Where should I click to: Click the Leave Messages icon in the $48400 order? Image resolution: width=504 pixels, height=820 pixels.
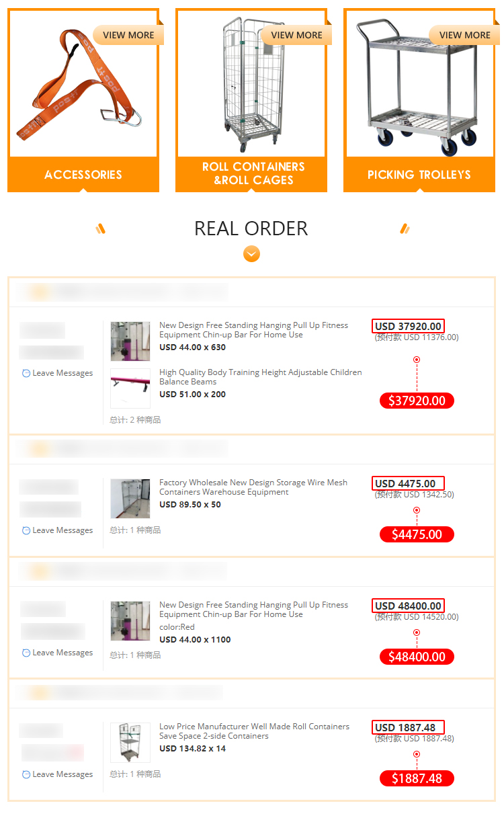tap(26, 653)
